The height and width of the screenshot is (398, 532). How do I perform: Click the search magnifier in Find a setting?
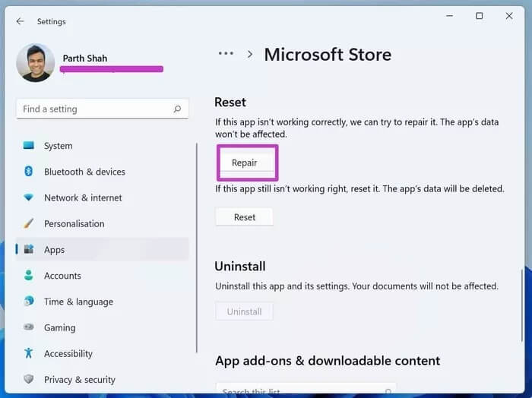177,109
